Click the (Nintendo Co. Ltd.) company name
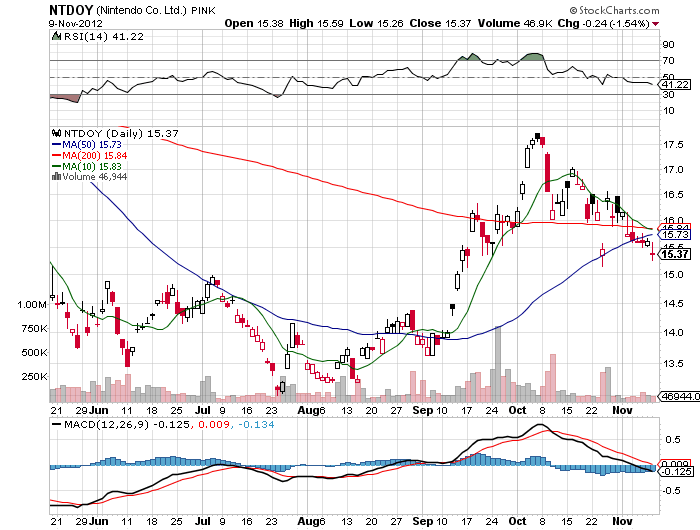Image resolution: width=700 pixels, height=530 pixels. coord(141,10)
